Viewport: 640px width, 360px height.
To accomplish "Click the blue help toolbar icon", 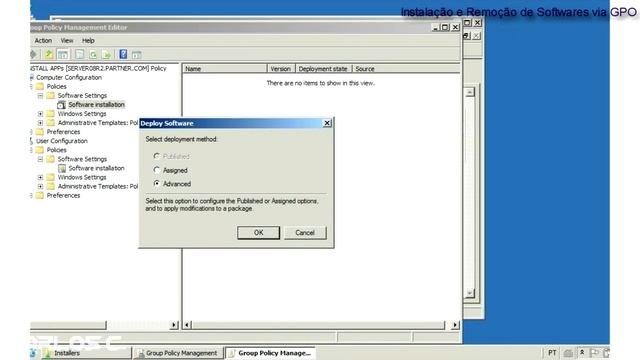I will click(x=123, y=54).
